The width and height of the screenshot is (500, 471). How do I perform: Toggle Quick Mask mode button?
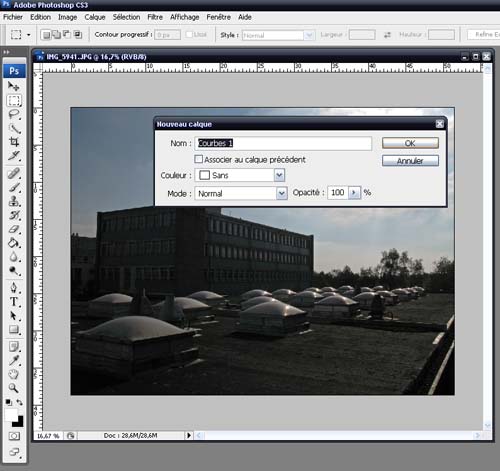pyautogui.click(x=14, y=436)
